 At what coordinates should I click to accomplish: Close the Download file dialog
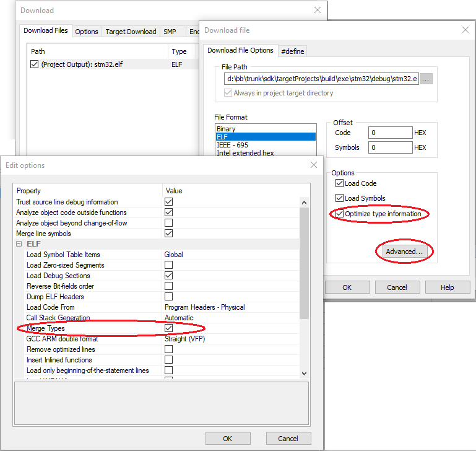tap(465, 30)
